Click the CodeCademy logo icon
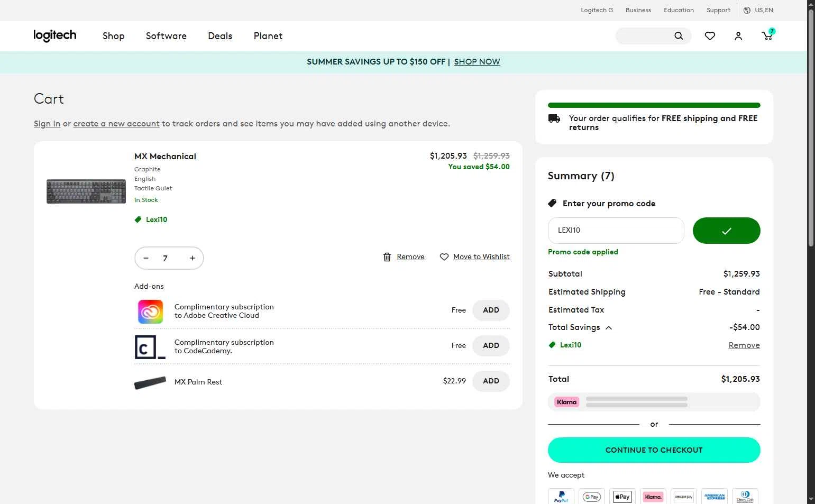This screenshot has width=815, height=504. [x=150, y=347]
